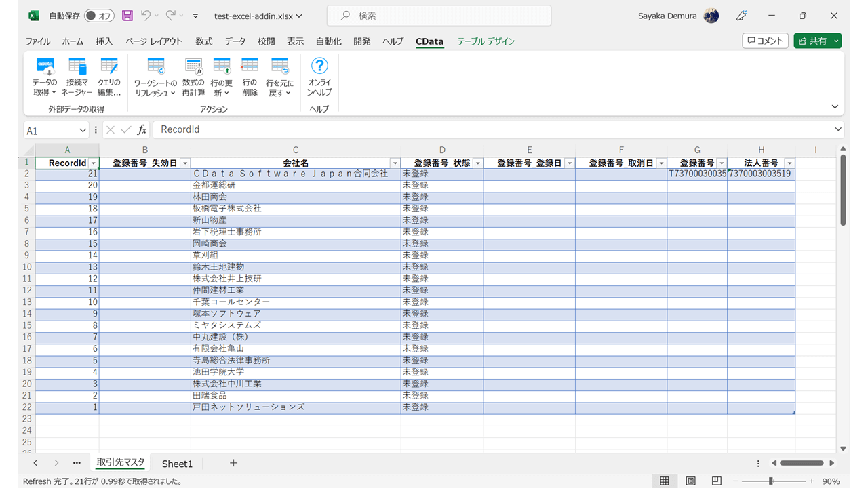This screenshot has width=868, height=488.
Task: Expand the Name Box dropdown arrow
Action: point(83,130)
